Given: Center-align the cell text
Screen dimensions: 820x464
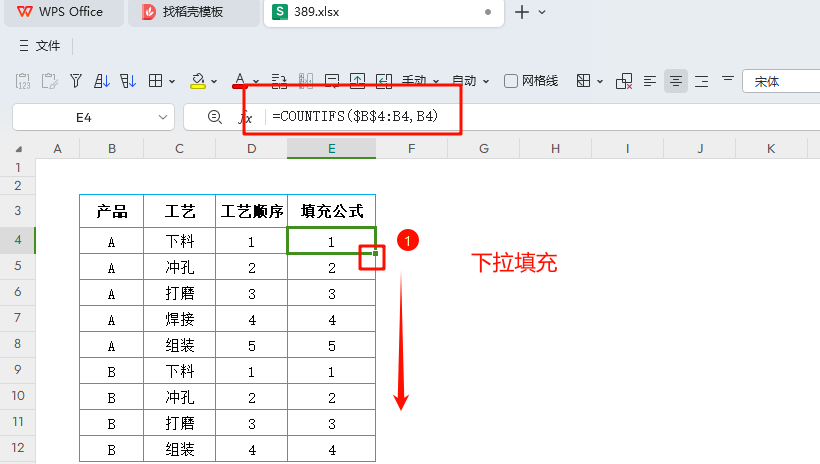Looking at the screenshot, I should point(676,81).
